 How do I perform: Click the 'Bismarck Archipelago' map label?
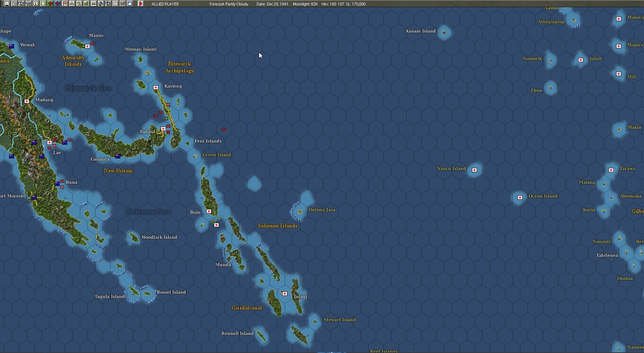180,67
